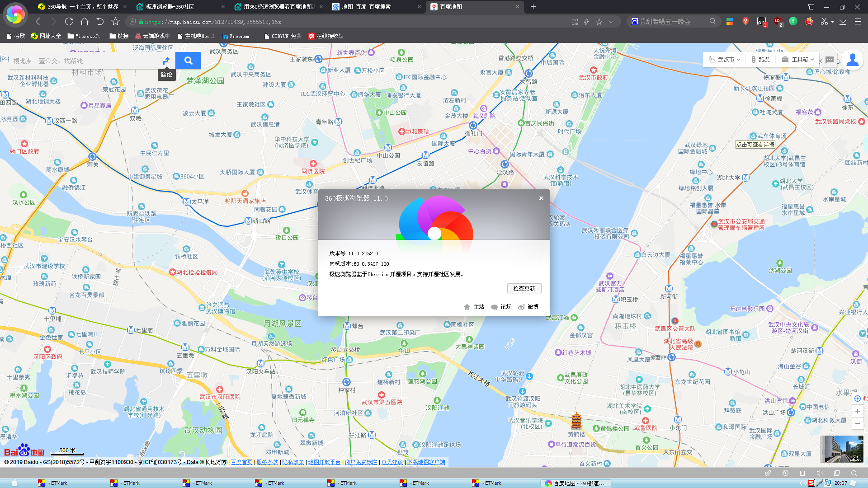Click the 路线 route directions icon
Image resolution: width=868 pixels, height=488 pixels.
pyautogui.click(x=166, y=61)
